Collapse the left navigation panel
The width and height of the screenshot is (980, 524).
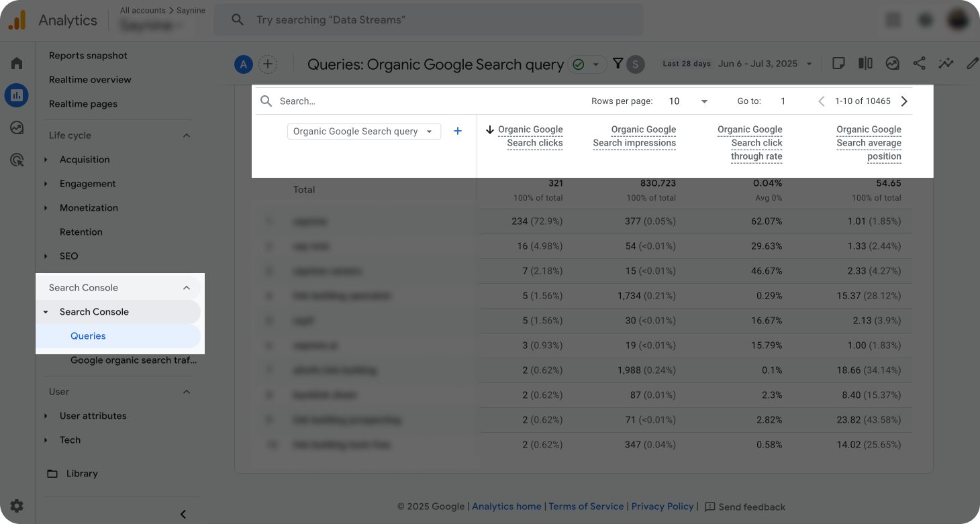pyautogui.click(x=183, y=514)
